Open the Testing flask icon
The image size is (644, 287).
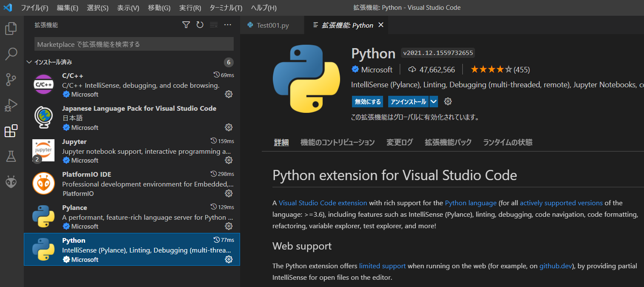point(11,156)
